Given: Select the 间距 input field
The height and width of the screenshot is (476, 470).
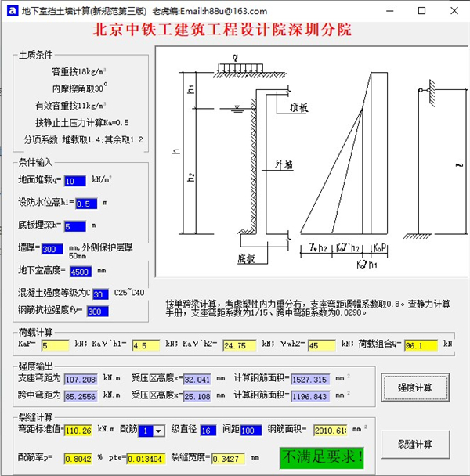Looking at the screenshot, I should pyautogui.click(x=251, y=431).
